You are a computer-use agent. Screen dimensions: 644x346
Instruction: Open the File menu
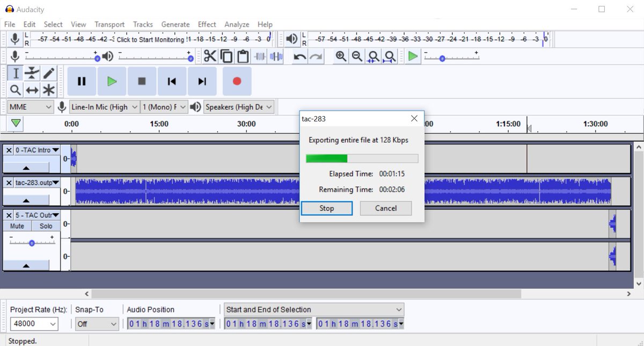(x=10, y=24)
